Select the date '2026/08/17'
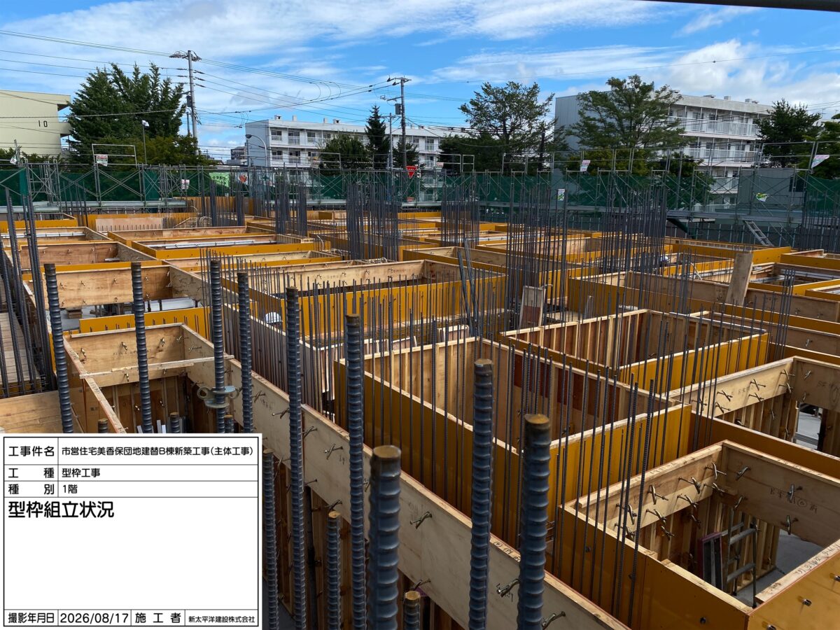 click(x=94, y=618)
